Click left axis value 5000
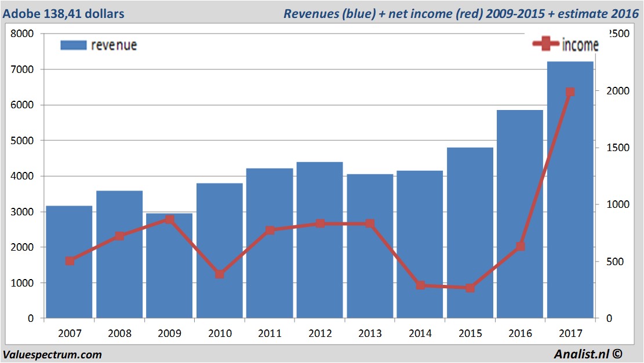Viewport: 644px width, 363px height. [x=22, y=141]
